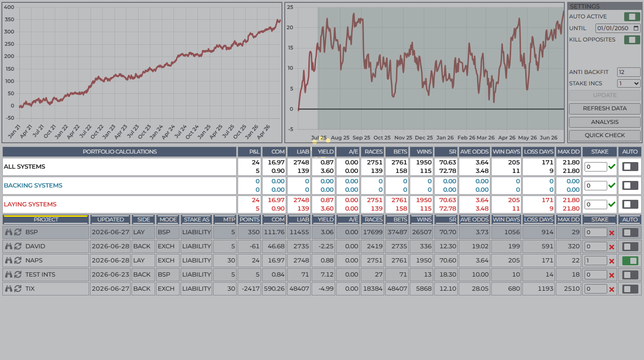The image size is (644, 360).
Task: Click the binoculars icon for BSP project
Action: coord(8,232)
